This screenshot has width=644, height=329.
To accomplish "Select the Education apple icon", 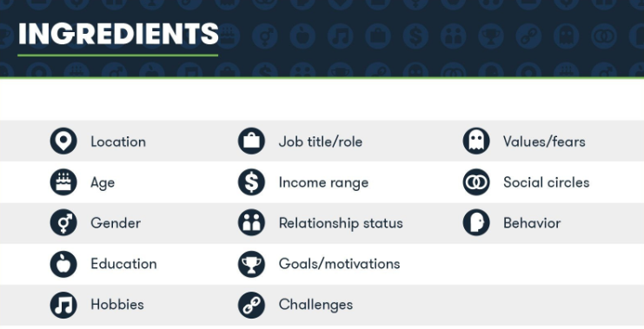I will click(63, 264).
